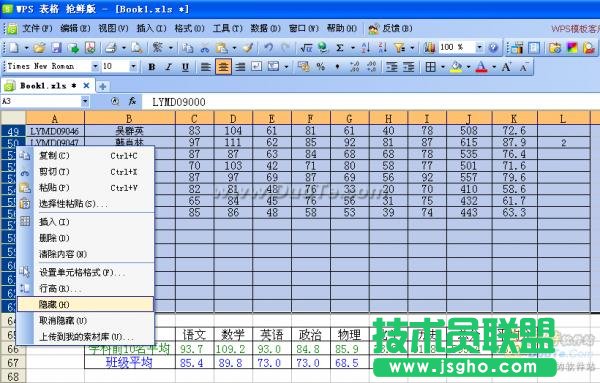Paste with the toolbar clipboard icon

point(222,47)
